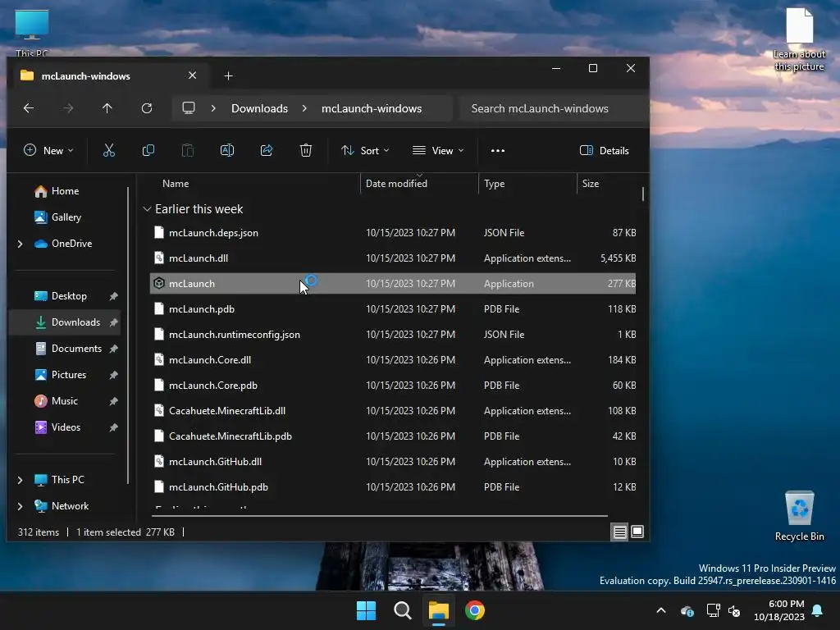
Task: Open Documents quick access folder
Action: [x=76, y=349]
